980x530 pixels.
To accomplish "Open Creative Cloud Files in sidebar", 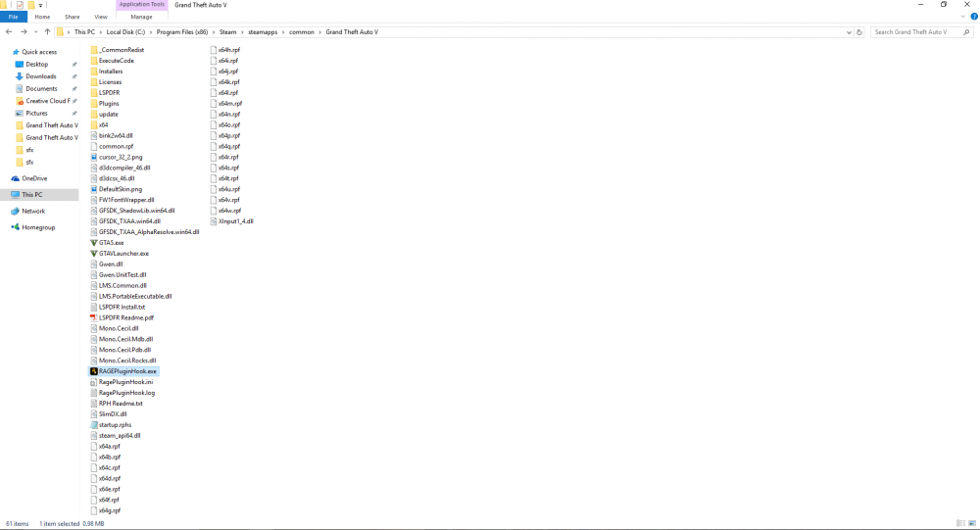I will 47,101.
